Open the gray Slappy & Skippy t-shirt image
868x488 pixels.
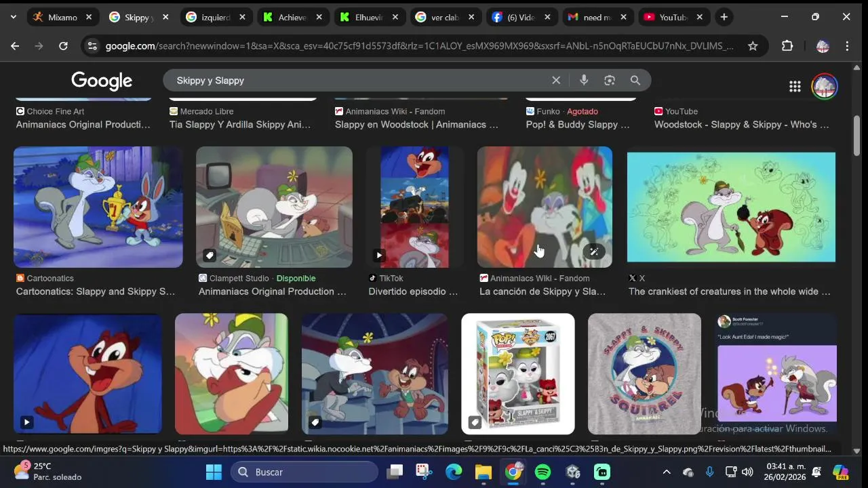(644, 373)
